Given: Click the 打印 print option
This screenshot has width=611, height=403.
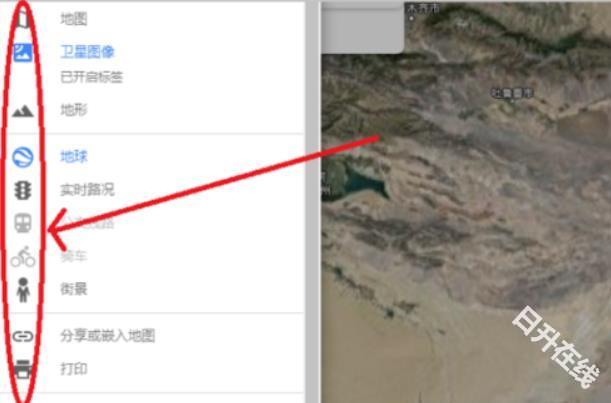Looking at the screenshot, I should 74,369.
